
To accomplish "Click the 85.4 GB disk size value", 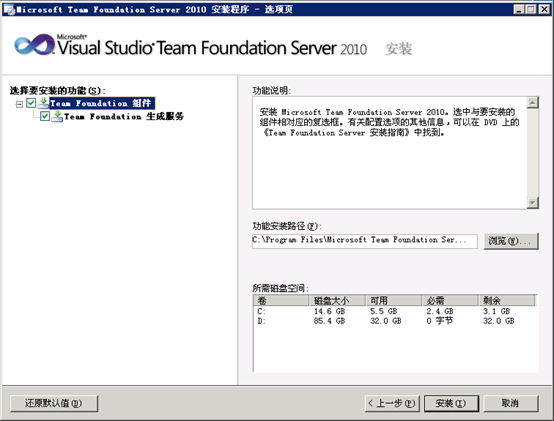I will [x=329, y=321].
